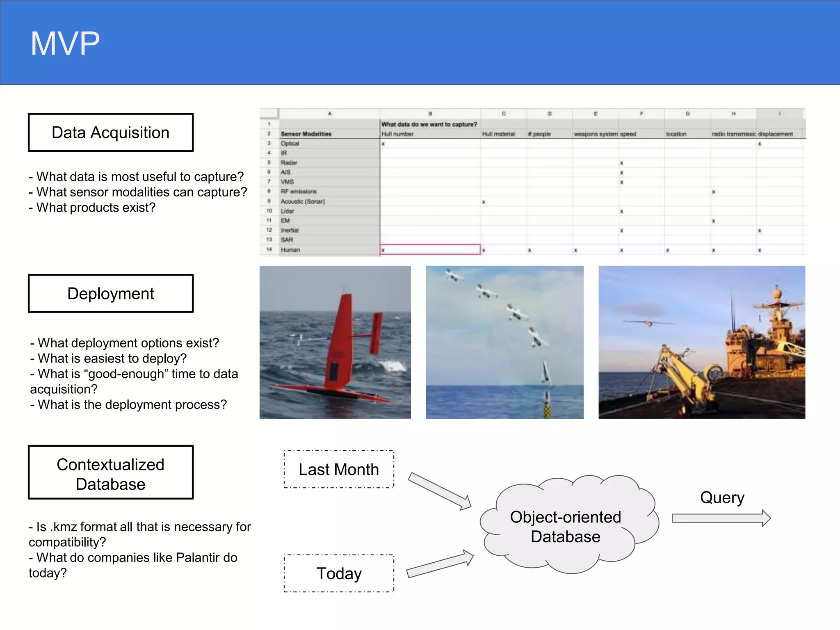840x630 pixels.
Task: Select the Contextualized Database box
Action: tap(110, 472)
